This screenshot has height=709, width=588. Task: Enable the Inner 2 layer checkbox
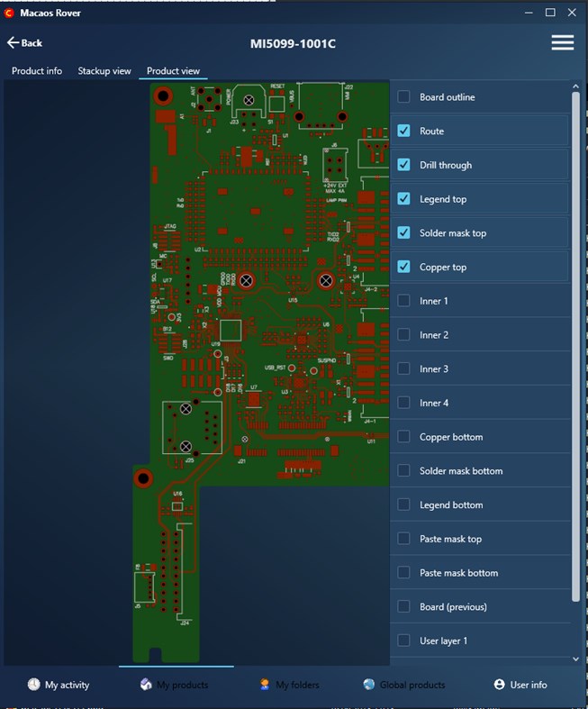pyautogui.click(x=403, y=334)
